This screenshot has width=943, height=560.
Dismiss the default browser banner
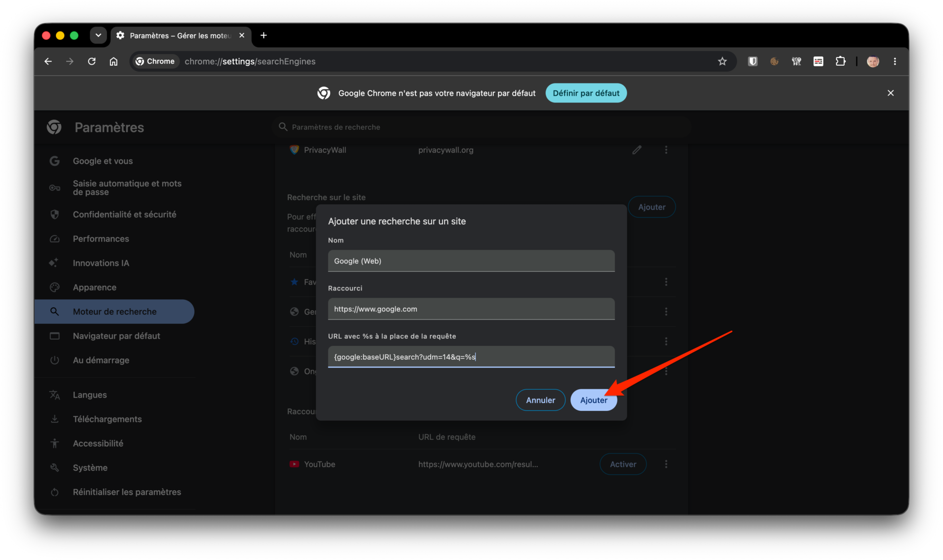[x=890, y=93]
